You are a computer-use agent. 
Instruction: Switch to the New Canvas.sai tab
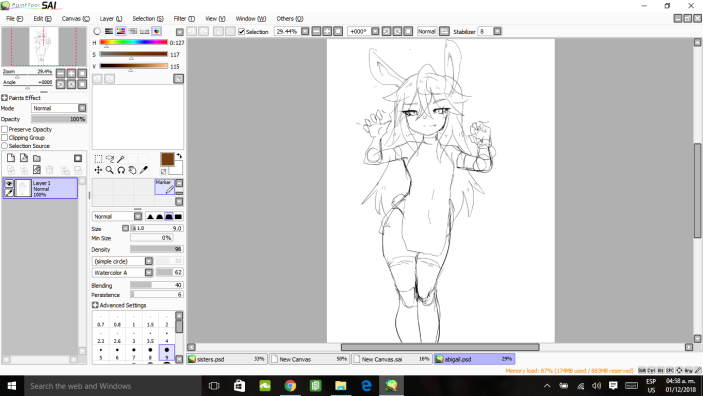coord(391,359)
